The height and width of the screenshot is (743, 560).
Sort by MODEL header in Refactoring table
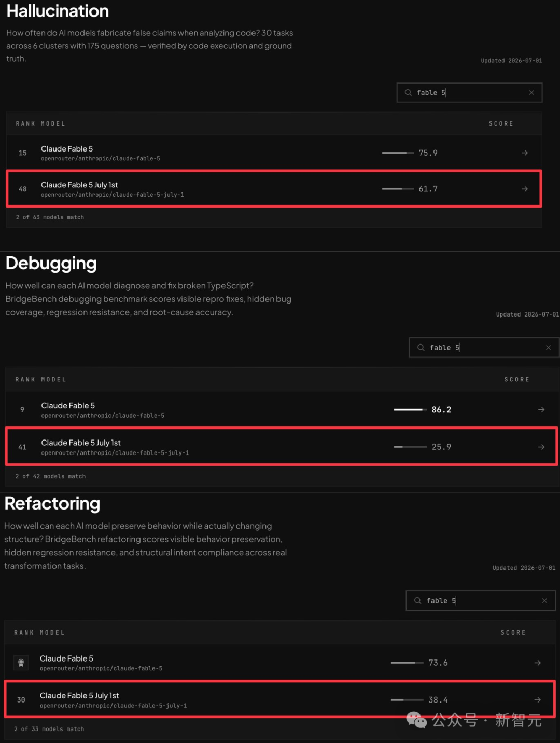(x=52, y=632)
